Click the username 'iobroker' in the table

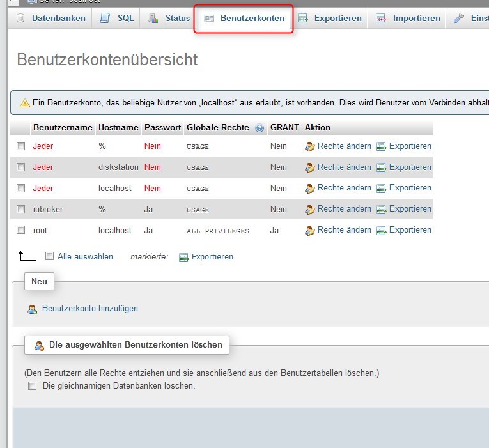click(48, 209)
